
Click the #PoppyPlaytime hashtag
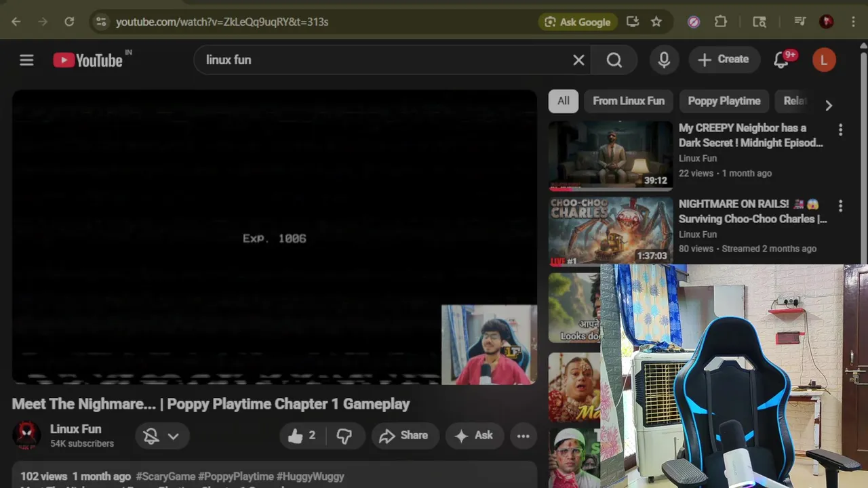pos(236,476)
